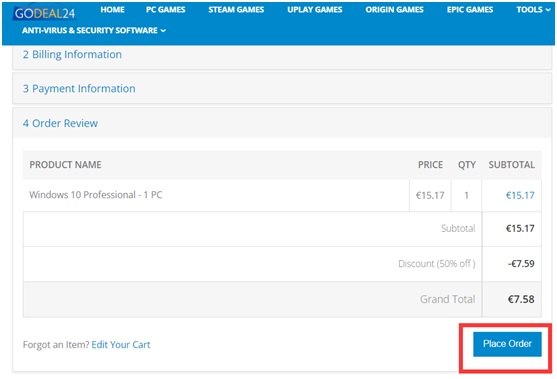Image resolution: width=557 pixels, height=379 pixels.
Task: Navigate to EPIC GAMES
Action: (x=470, y=10)
